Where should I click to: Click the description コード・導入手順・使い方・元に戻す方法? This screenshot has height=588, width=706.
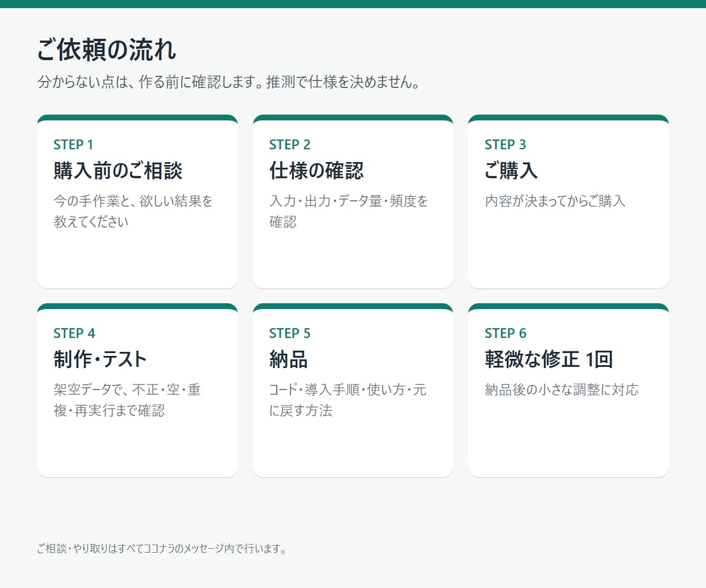pyautogui.click(x=348, y=400)
